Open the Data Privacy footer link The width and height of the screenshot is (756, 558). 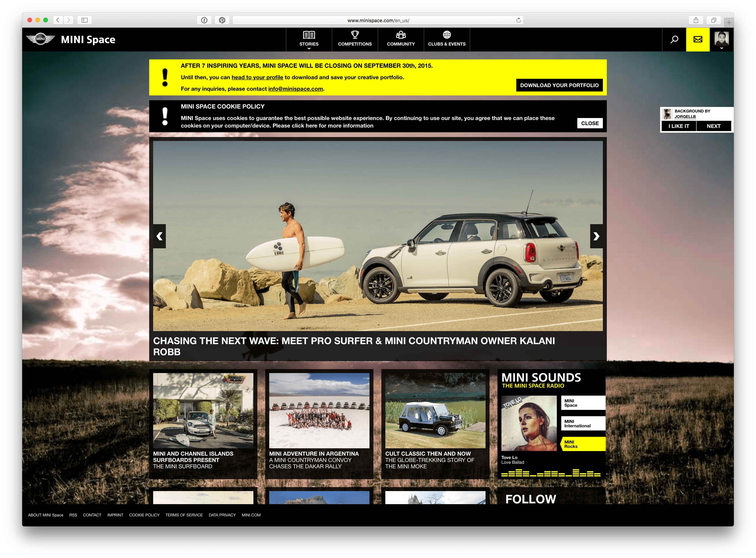[x=222, y=515]
